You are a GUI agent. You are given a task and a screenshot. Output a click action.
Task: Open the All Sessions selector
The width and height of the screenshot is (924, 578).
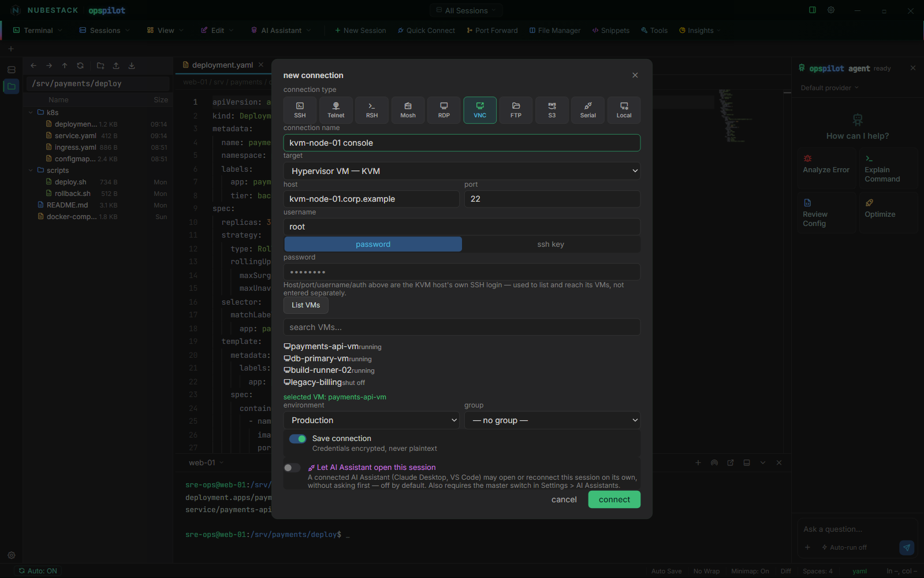click(x=466, y=10)
